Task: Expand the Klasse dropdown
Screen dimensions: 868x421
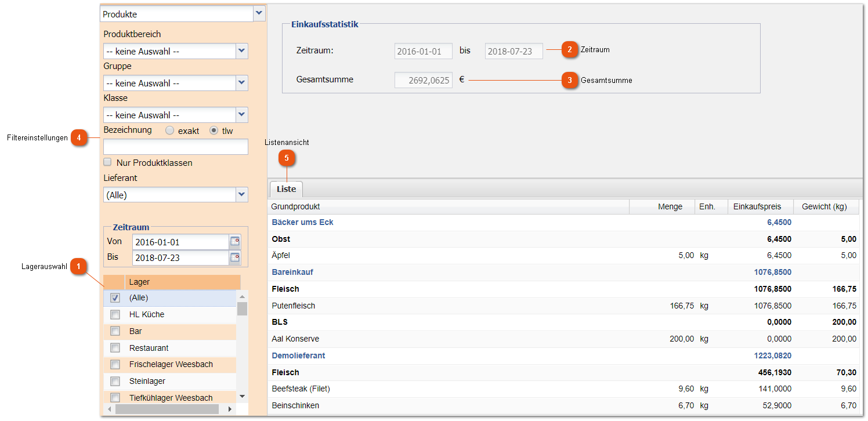Action: 242,115
